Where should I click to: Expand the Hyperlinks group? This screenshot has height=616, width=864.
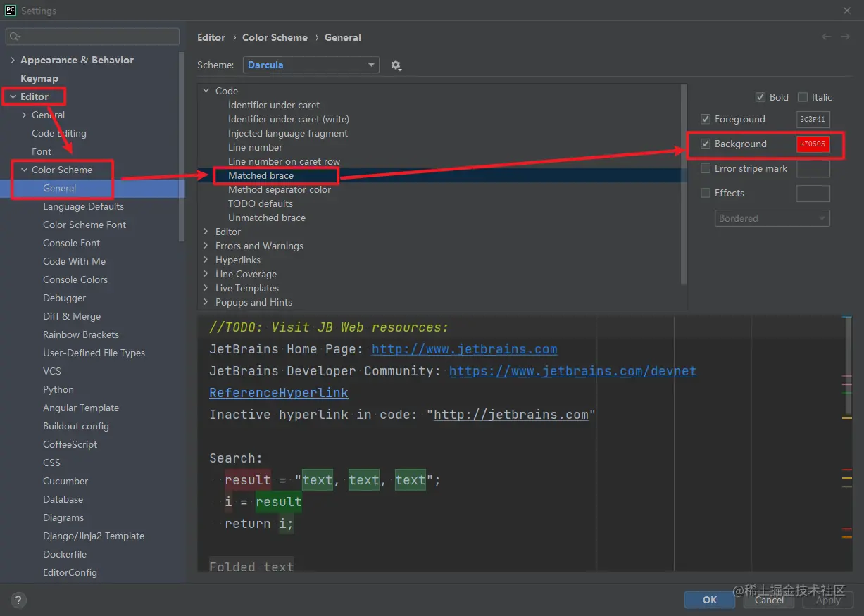[x=206, y=260]
